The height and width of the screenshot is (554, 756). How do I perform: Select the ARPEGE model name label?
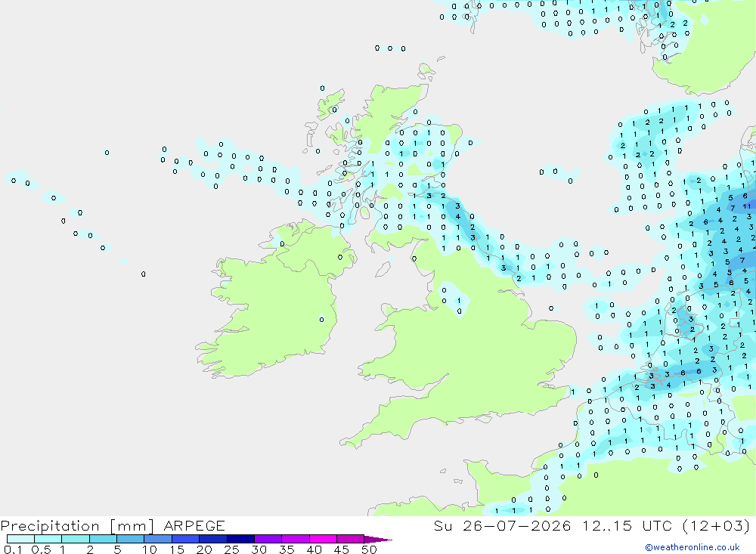[x=194, y=525]
